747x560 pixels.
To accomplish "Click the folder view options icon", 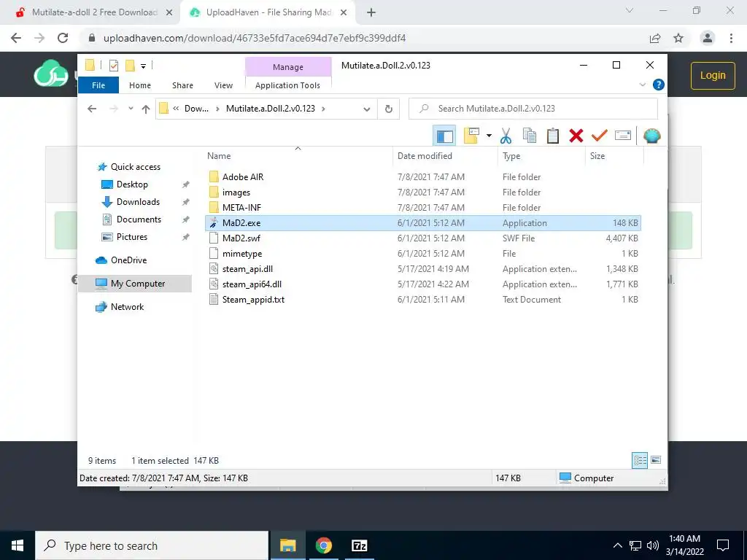I will [x=471, y=136].
